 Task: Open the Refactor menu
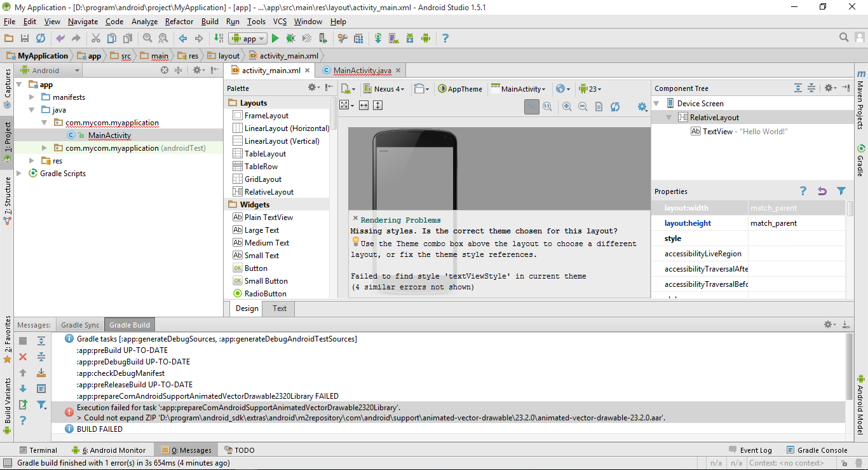point(179,21)
